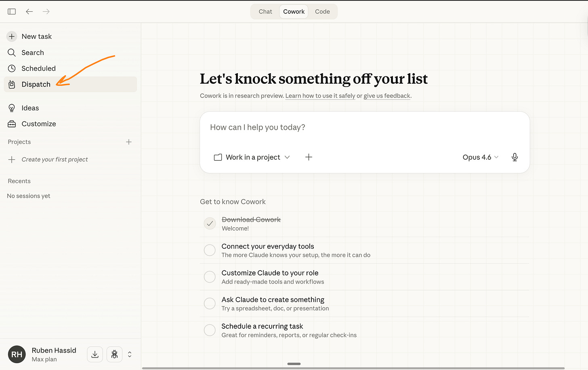The image size is (588, 370).
Task: Go back with the left arrow
Action: (x=29, y=12)
